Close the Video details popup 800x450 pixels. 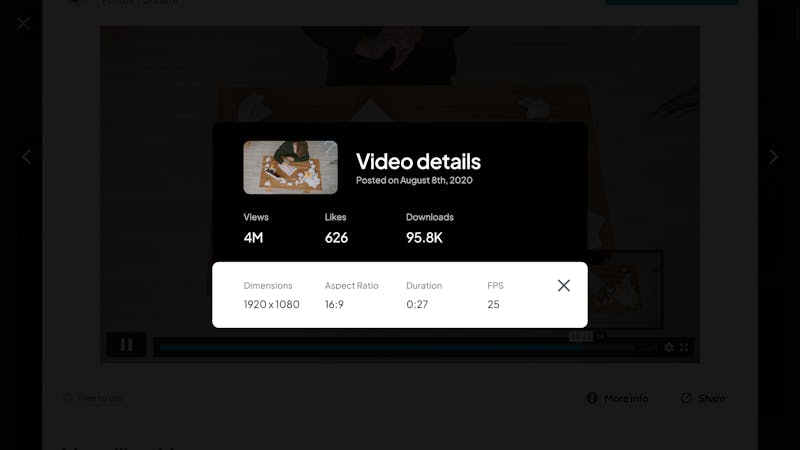[563, 286]
